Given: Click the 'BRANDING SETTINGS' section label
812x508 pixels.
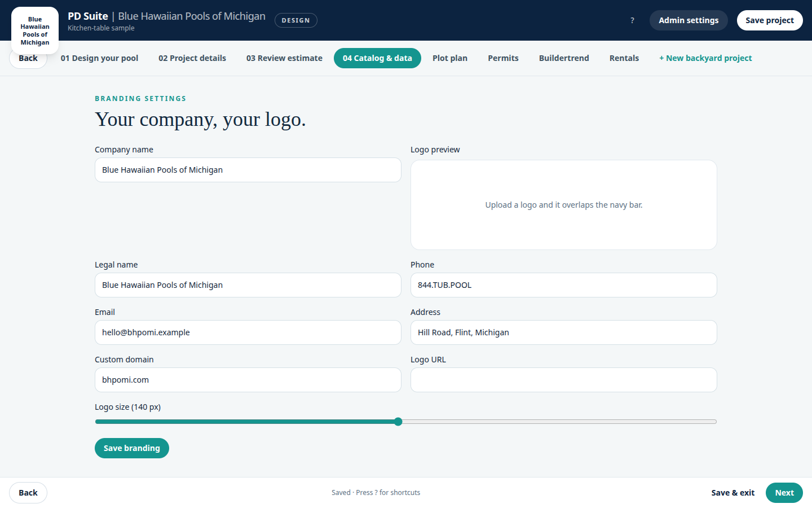Looking at the screenshot, I should (140, 99).
